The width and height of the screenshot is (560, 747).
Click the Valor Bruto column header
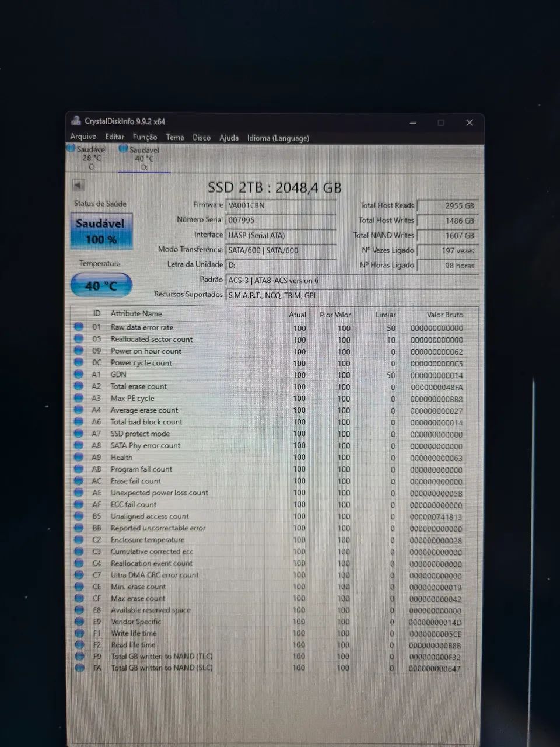(444, 315)
